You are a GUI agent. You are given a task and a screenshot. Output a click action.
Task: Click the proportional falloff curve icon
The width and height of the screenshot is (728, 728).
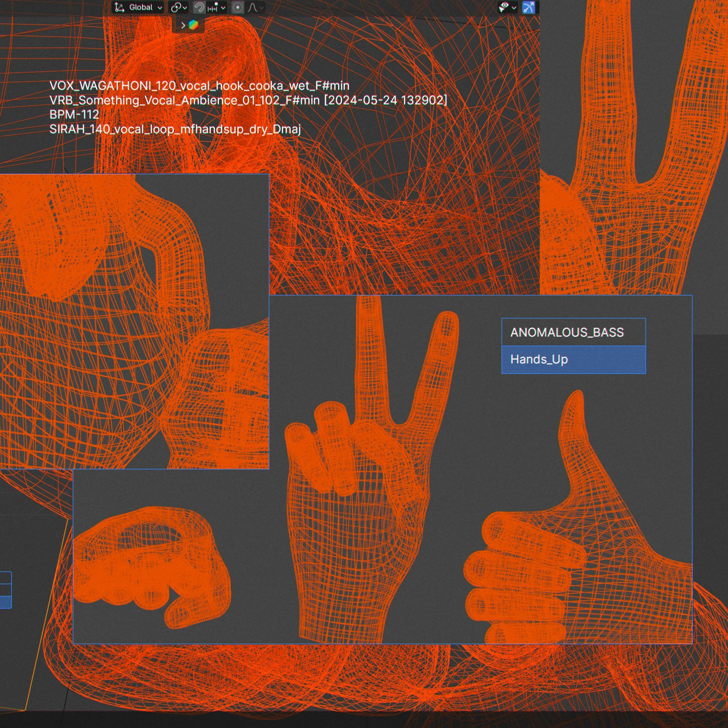pos(252,8)
